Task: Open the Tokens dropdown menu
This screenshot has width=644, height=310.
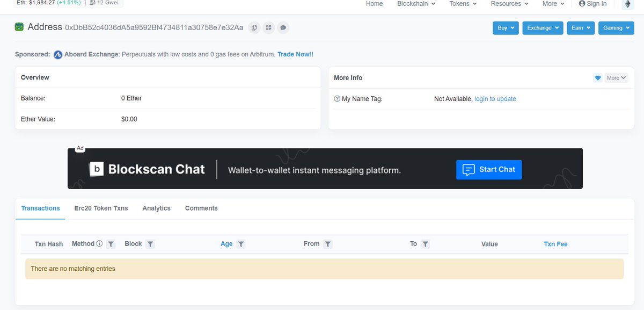Action: pyautogui.click(x=463, y=4)
